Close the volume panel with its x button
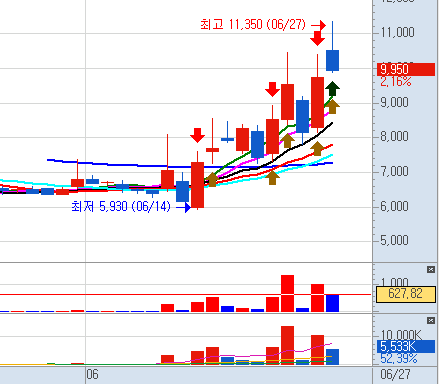This screenshot has width=439, height=384. pyautogui.click(x=431, y=320)
